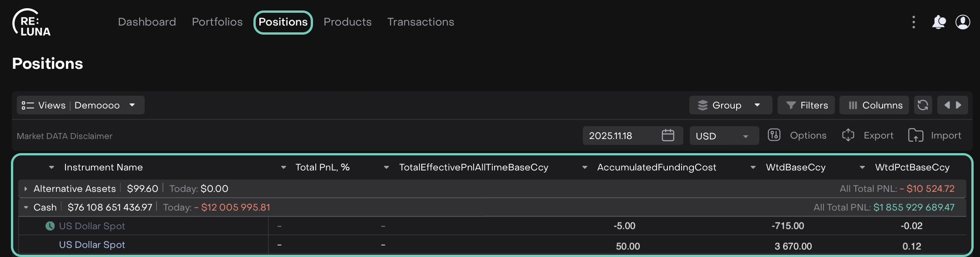Open the Group dropdown
The width and height of the screenshot is (980, 257).
click(730, 105)
